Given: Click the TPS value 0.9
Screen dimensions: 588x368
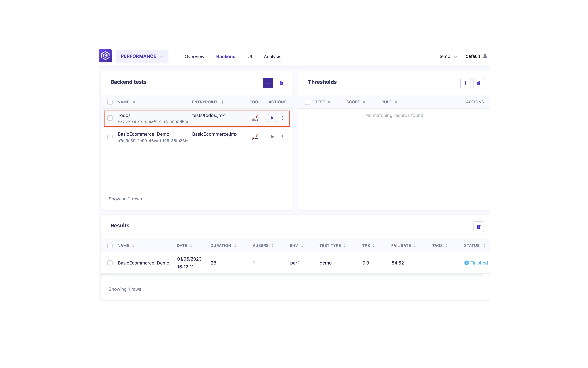Looking at the screenshot, I should [x=365, y=263].
